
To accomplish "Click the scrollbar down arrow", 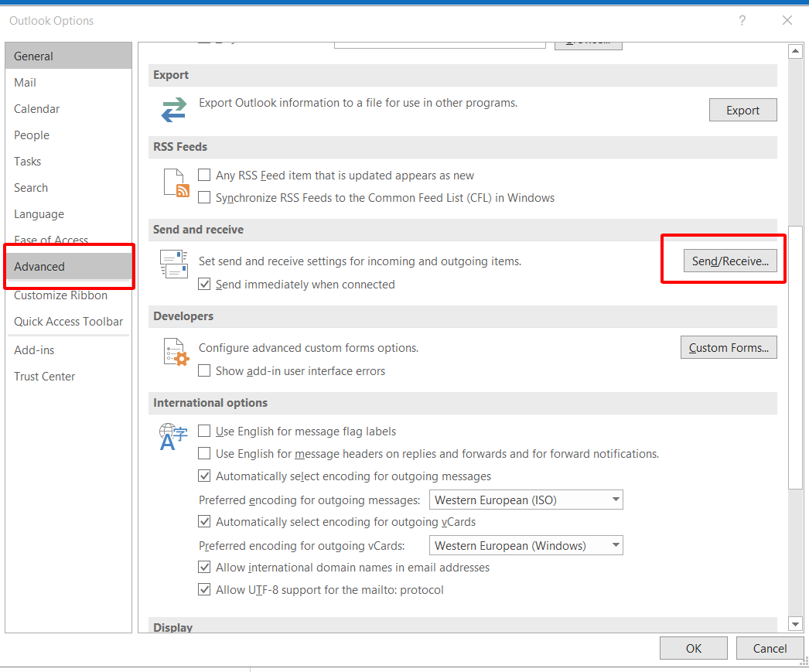I will pos(795,624).
